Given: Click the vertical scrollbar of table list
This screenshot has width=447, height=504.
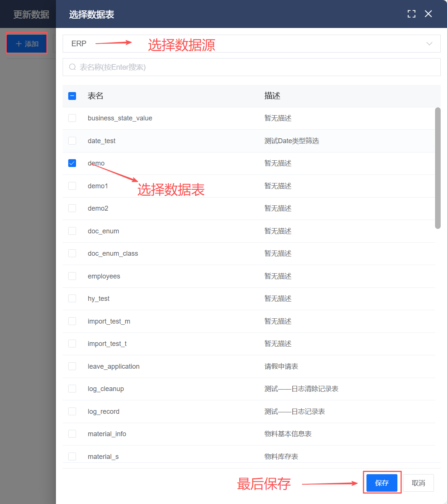Looking at the screenshot, I should (x=438, y=168).
